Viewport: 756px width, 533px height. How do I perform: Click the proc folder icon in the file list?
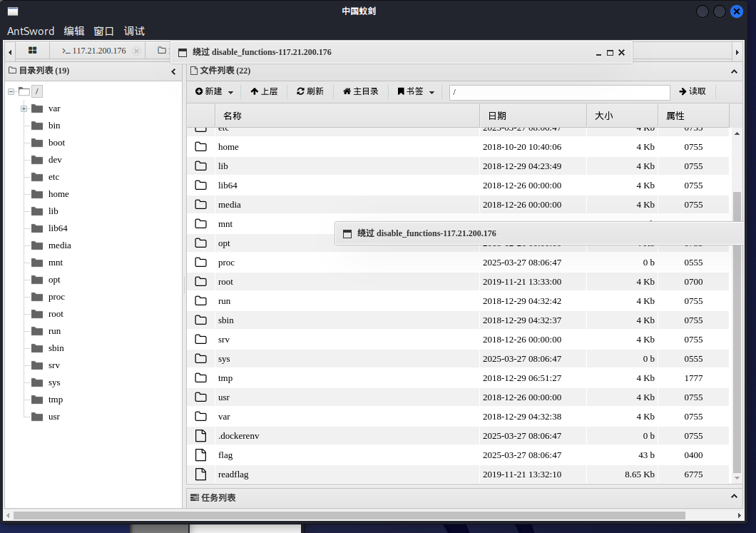pyautogui.click(x=200, y=263)
